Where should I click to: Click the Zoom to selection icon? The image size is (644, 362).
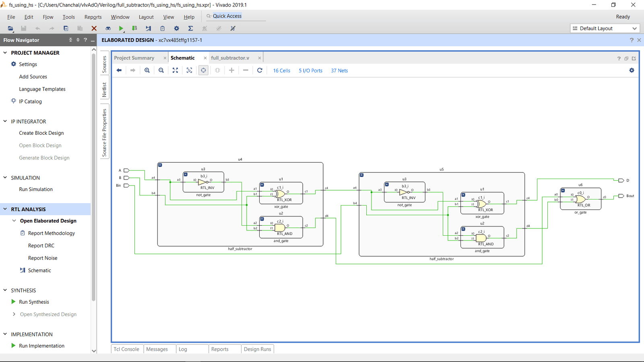[x=189, y=70]
